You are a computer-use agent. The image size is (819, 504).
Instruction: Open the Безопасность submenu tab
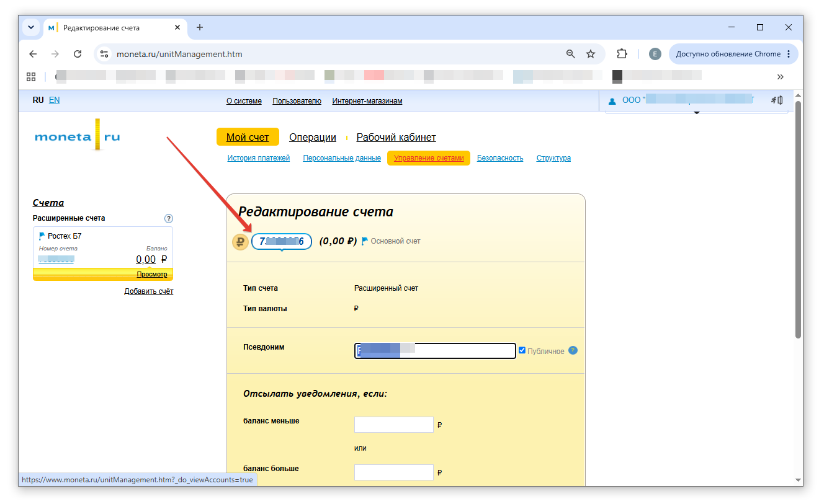coord(500,158)
